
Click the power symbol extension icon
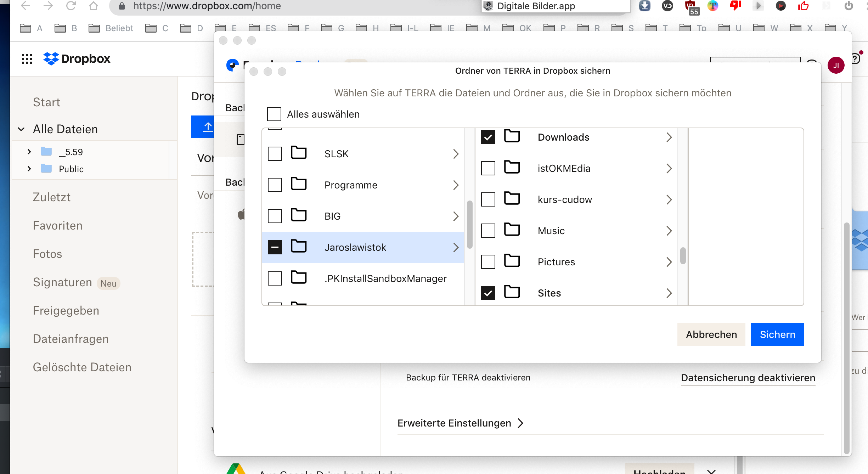tap(849, 6)
